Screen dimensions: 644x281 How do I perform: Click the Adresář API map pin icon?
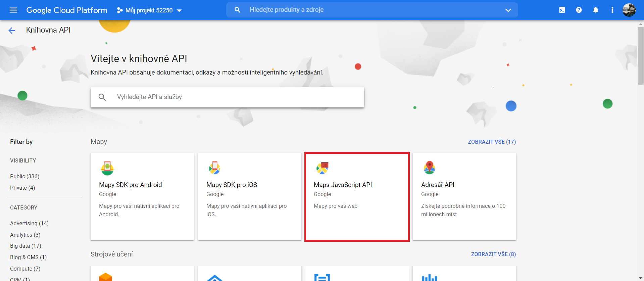coord(429,168)
